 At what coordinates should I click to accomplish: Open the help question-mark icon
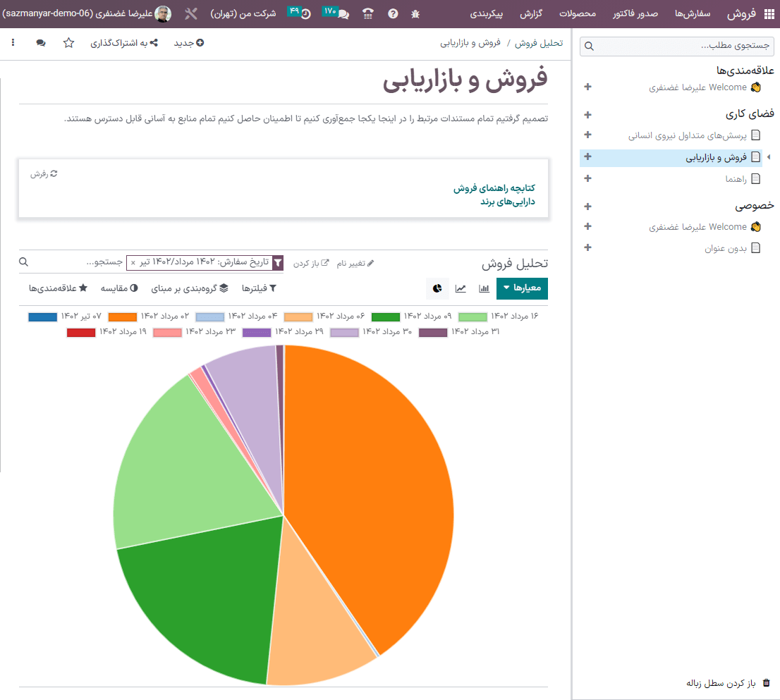[393, 13]
